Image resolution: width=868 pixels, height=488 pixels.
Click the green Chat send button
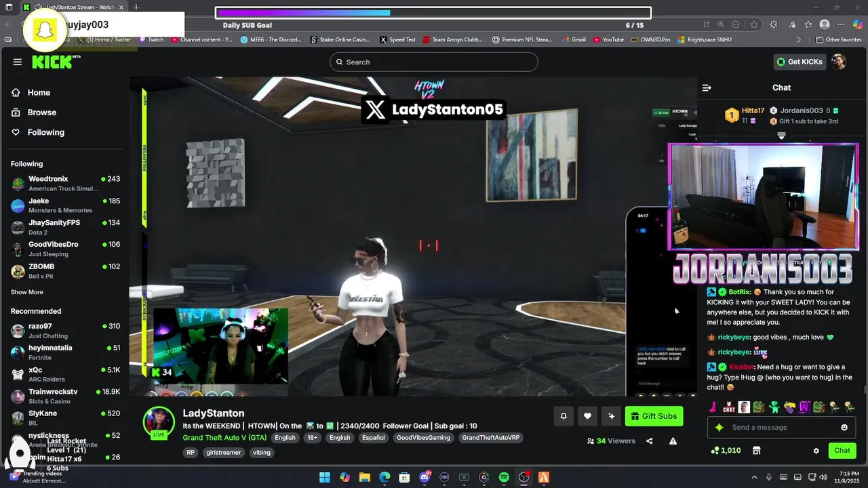[842, 451]
